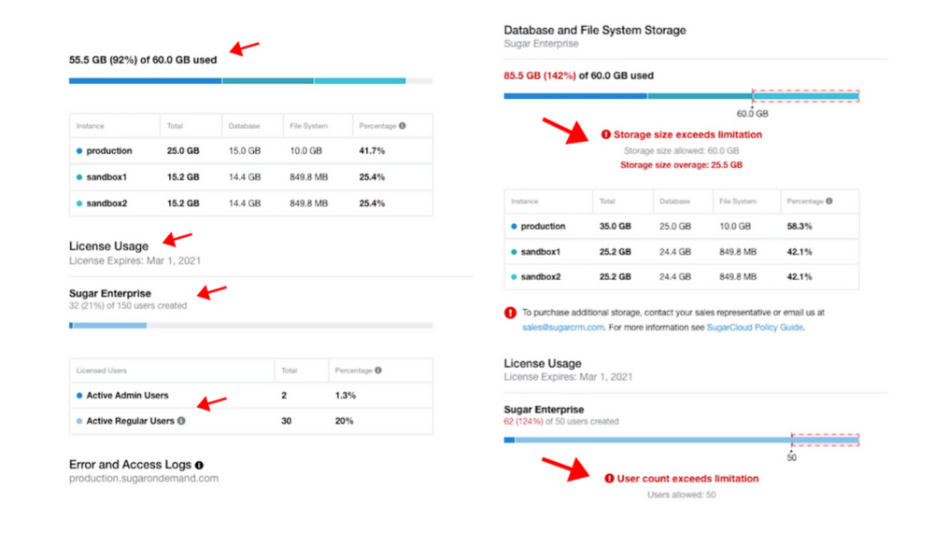Screen dimensions: 934x560
Task: Click '55.5 GB (92%) of 60.0 GB used' heading
Action: [143, 60]
